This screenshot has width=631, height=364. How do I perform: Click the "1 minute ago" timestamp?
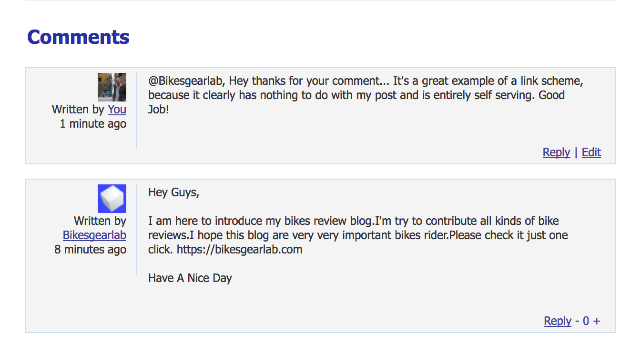93,124
